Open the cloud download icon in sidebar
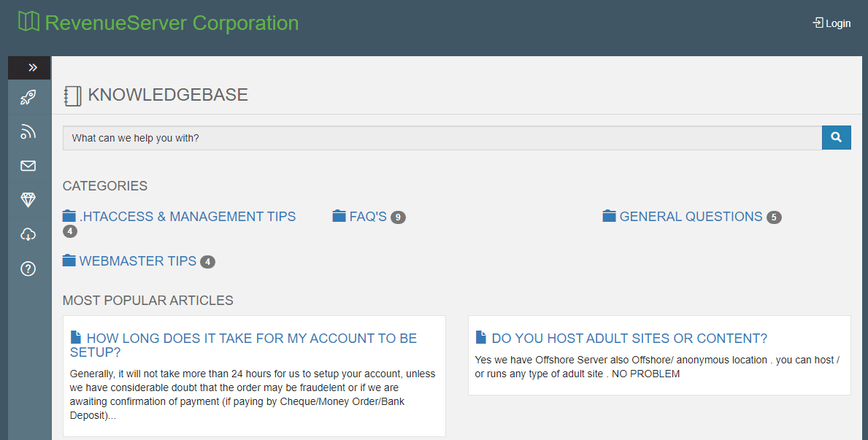 pyautogui.click(x=28, y=234)
